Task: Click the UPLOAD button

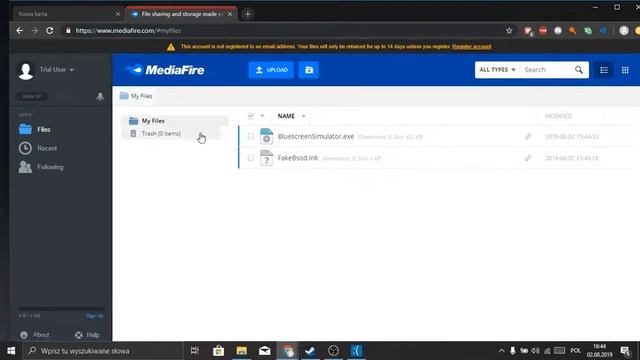Action: (x=271, y=70)
